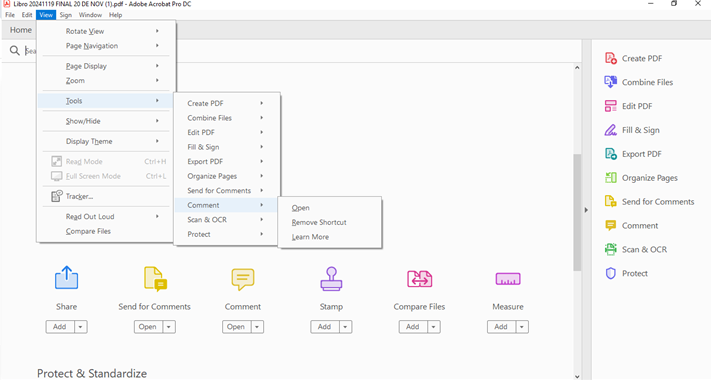This screenshot has width=711, height=380.
Task: Click the Measure ruler tool icon
Action: click(x=508, y=279)
